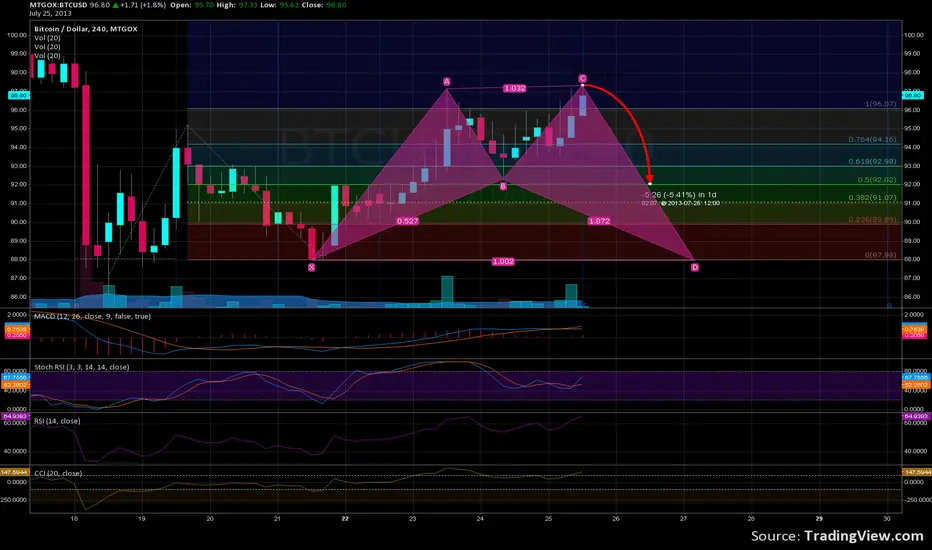Click the 1.002 ratio label on X-D line
932x550 pixels.
tap(503, 262)
